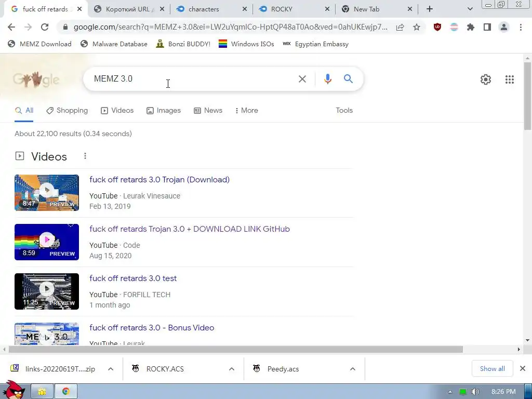Close the downloads bar

[523, 368]
